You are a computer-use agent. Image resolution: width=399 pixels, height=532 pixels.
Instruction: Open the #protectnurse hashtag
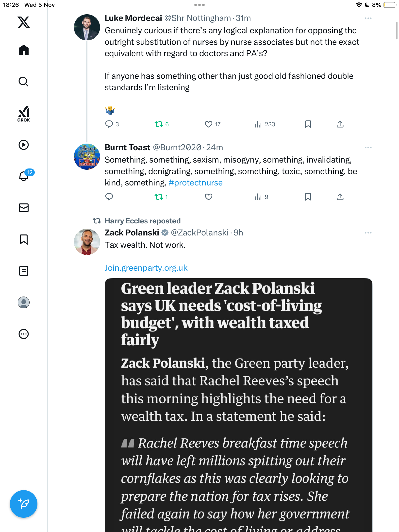tap(196, 183)
